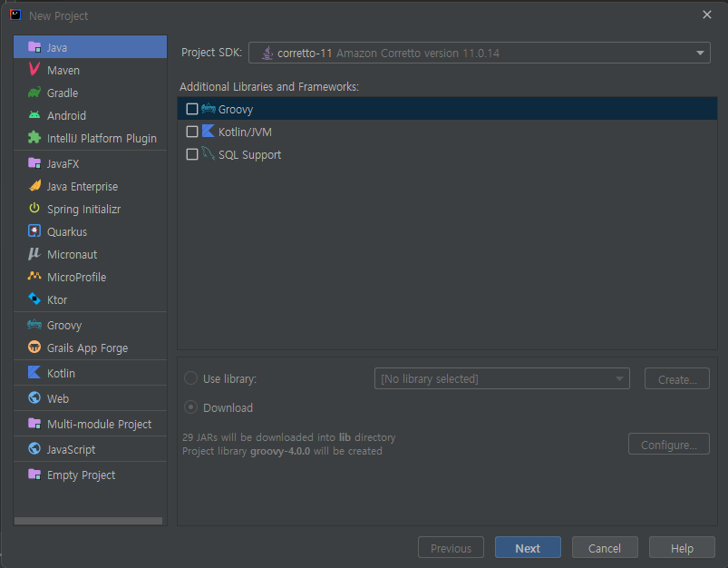Screen dimensions: 728x568
Task: Select the Kotlin/JVM row label
Action: pyautogui.click(x=245, y=132)
